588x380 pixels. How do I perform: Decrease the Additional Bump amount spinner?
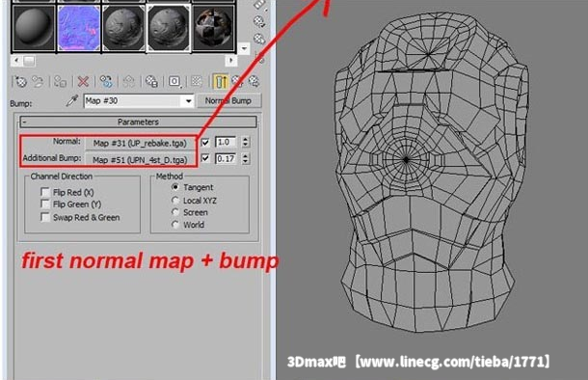pyautogui.click(x=246, y=161)
